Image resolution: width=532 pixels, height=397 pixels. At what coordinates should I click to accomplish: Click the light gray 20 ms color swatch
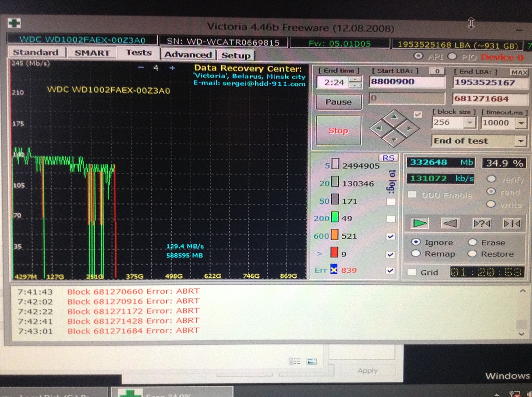(335, 182)
